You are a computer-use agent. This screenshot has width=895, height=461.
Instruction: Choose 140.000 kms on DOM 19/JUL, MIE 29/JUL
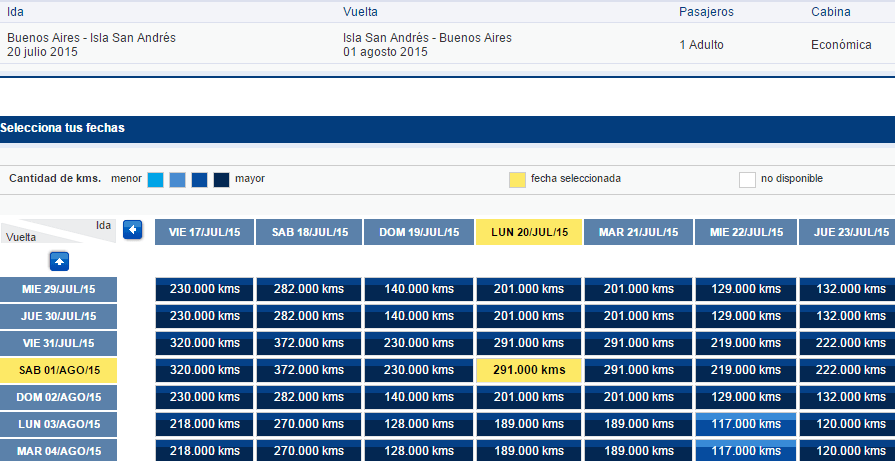419,289
